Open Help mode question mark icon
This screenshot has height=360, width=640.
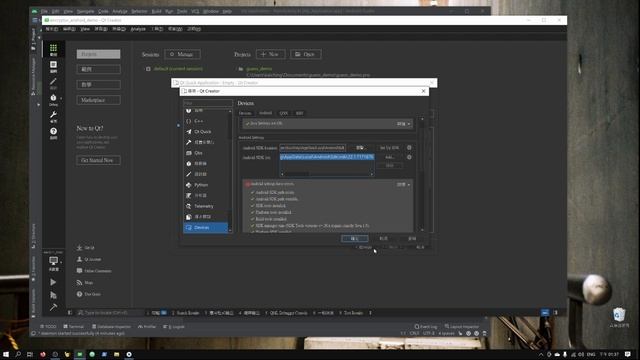click(53, 133)
